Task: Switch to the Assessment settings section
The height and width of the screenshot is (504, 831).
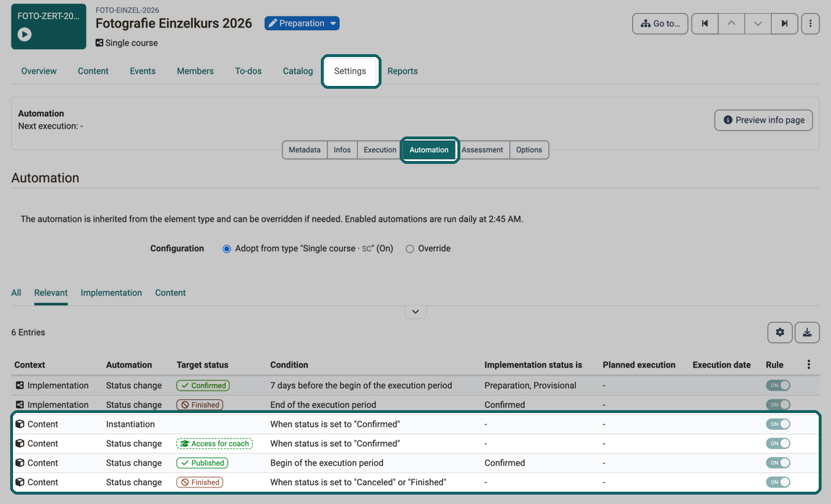Action: [482, 149]
